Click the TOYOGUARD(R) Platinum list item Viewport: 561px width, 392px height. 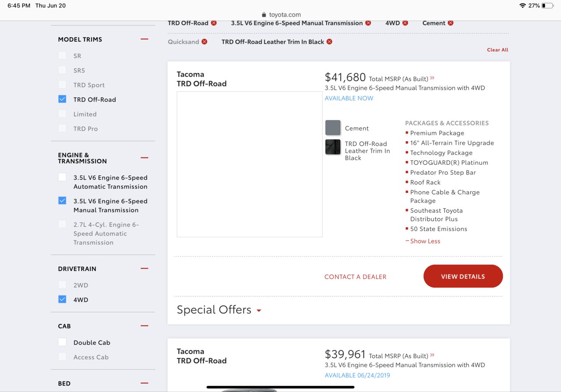pyautogui.click(x=449, y=163)
